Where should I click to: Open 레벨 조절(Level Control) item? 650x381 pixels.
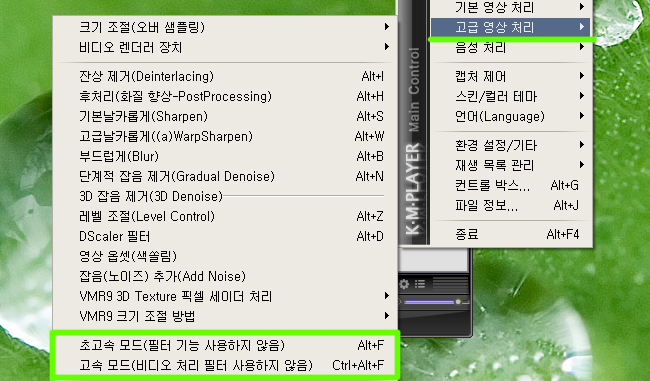click(225, 216)
